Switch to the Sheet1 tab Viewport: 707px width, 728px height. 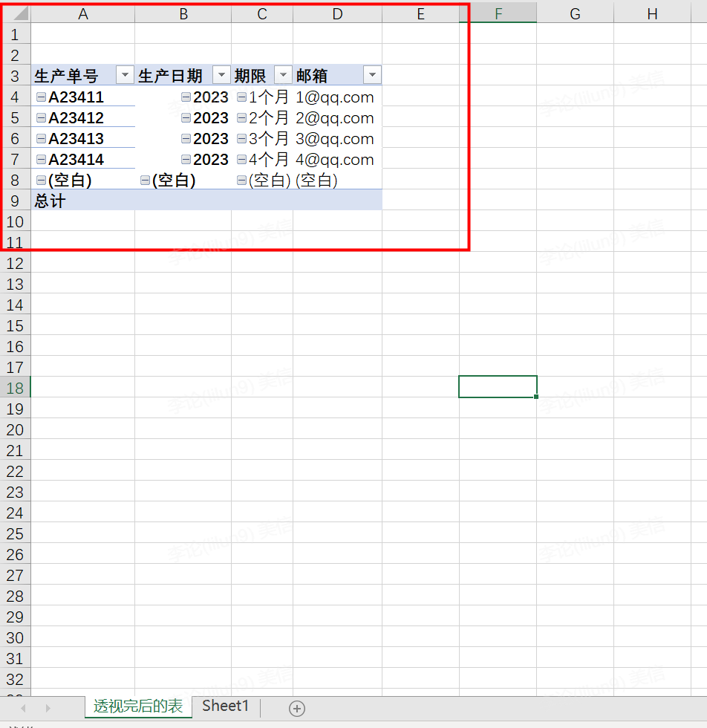tap(226, 706)
